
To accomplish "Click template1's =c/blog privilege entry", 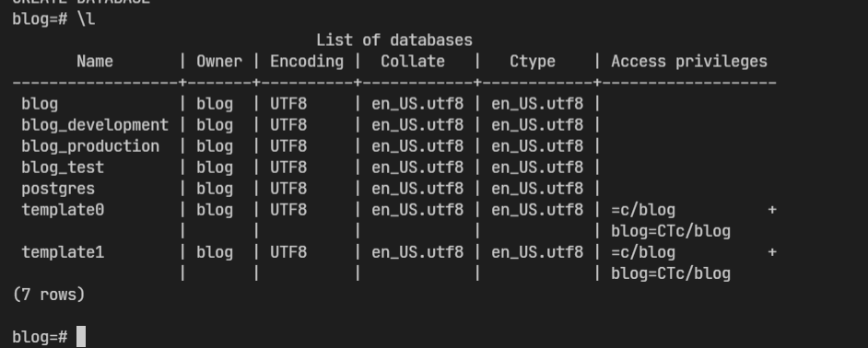I will click(x=643, y=253).
